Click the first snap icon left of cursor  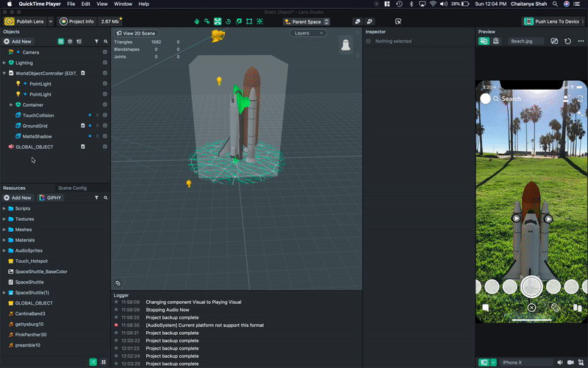[357, 21]
